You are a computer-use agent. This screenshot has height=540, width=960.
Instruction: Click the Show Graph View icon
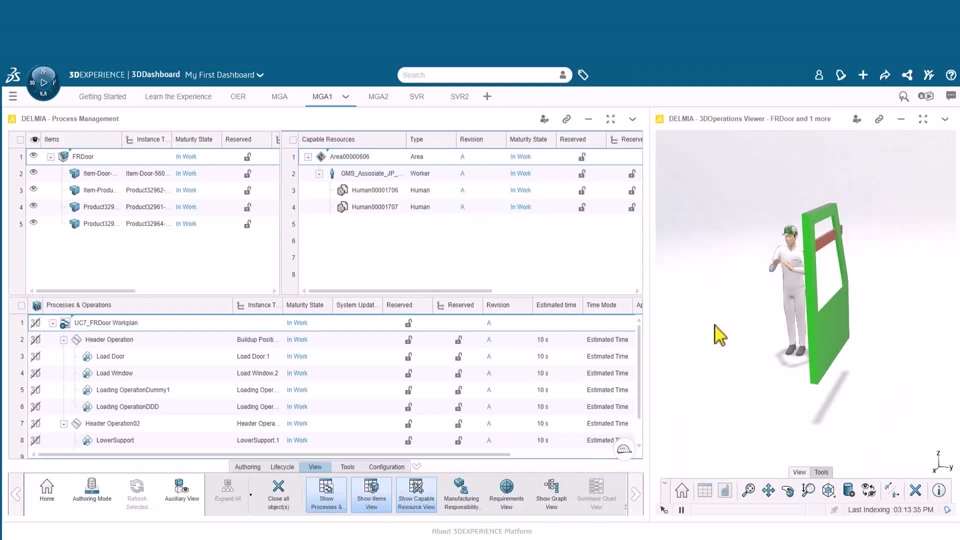(551, 488)
